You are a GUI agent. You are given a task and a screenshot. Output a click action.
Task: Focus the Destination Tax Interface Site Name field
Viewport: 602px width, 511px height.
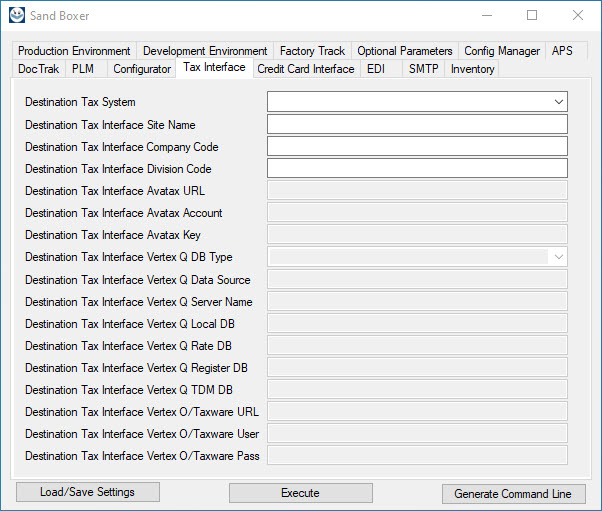417,124
